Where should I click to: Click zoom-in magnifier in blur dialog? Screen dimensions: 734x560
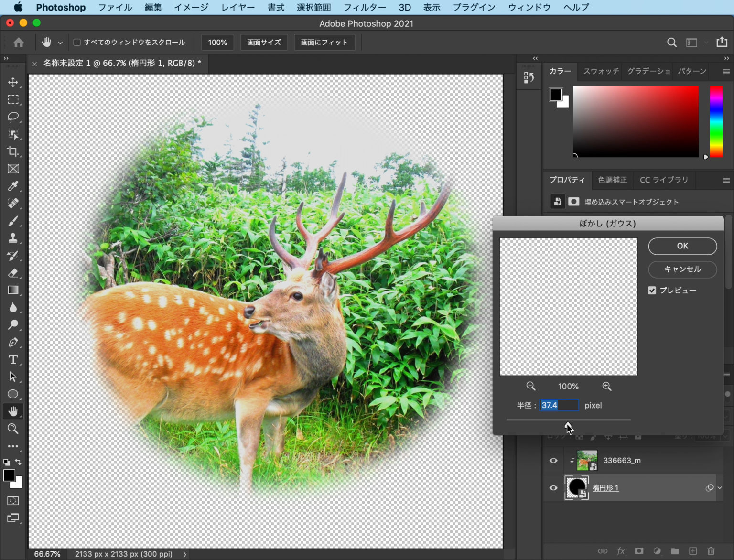pos(607,386)
